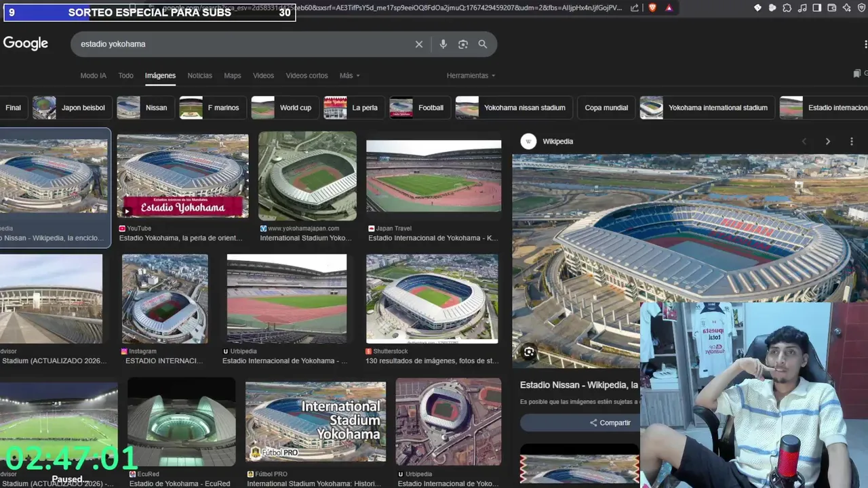Image resolution: width=868 pixels, height=488 pixels.
Task: Open the Shutterstock 130 resultados thumbnail
Action: [432, 299]
